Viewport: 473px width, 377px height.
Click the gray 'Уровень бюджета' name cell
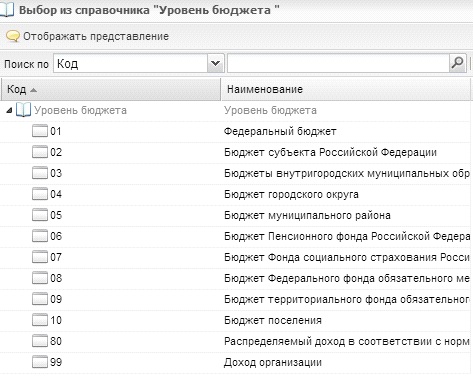[270, 110]
